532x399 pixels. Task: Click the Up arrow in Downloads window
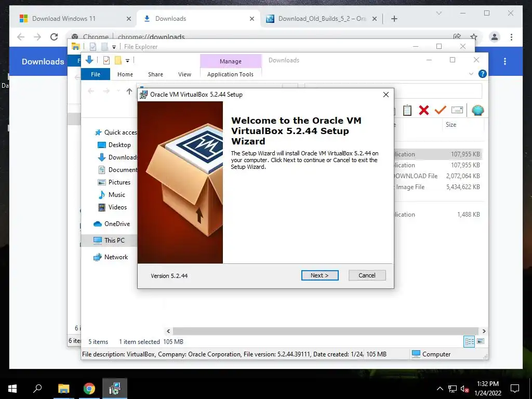point(129,91)
